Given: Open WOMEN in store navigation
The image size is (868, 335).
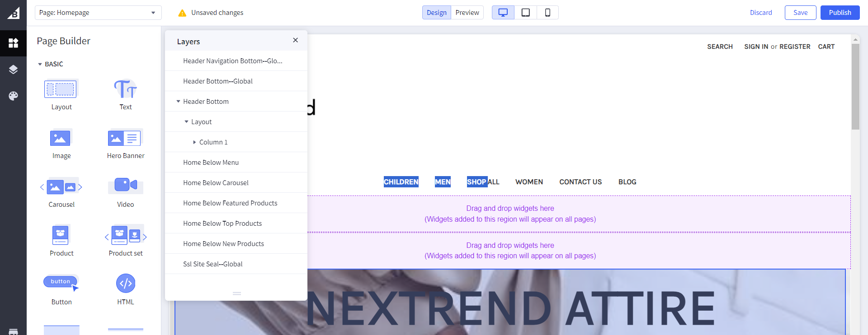Looking at the screenshot, I should point(529,182).
